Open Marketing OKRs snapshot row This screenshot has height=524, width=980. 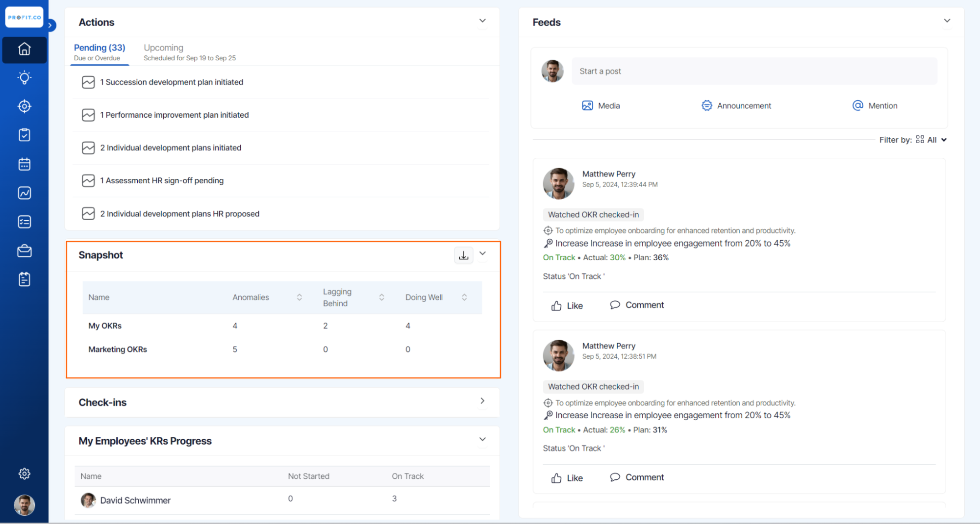click(x=118, y=349)
